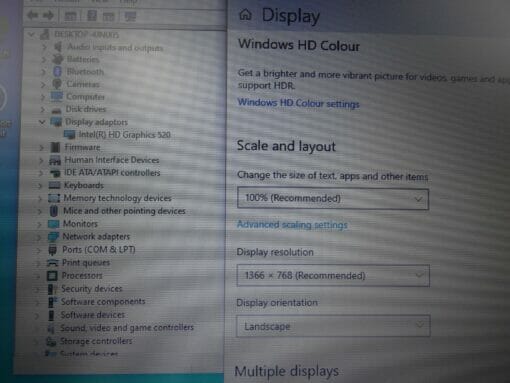Screen dimensions: 510x383
Task: Click the Ports (COM & LPT) icon
Action: click(x=53, y=250)
